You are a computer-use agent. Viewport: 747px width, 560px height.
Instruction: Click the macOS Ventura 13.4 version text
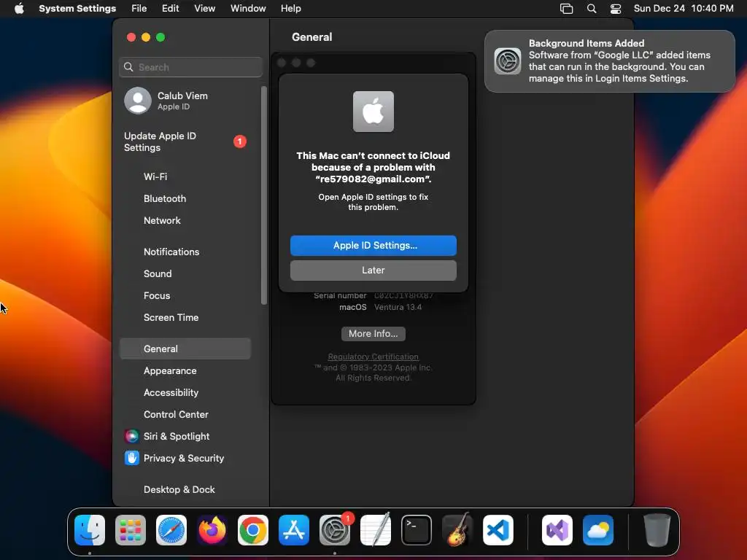(x=398, y=307)
